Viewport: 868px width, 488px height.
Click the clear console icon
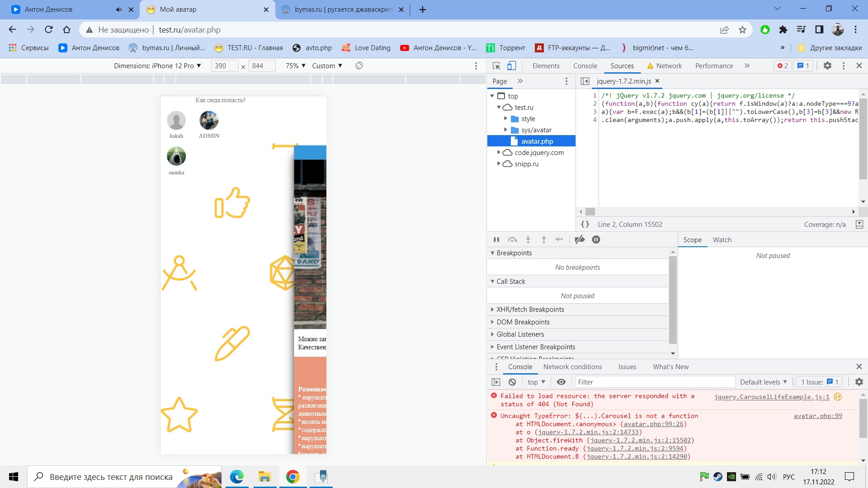(x=512, y=382)
